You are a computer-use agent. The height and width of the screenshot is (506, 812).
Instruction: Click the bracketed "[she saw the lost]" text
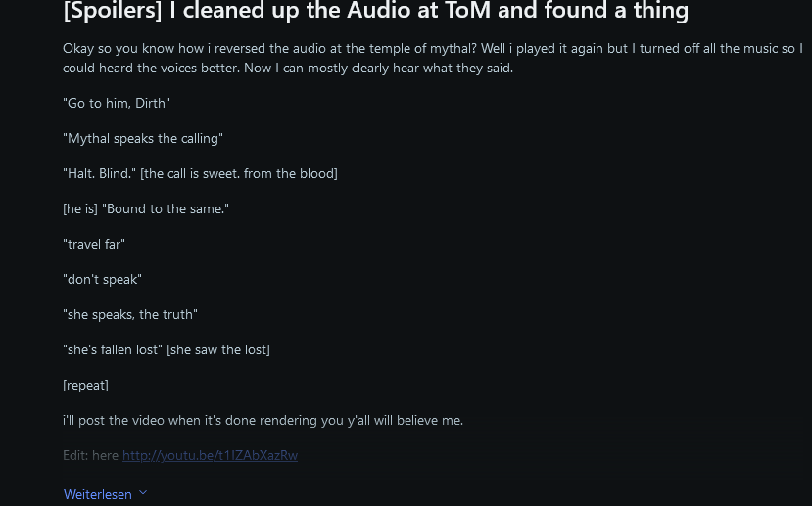(218, 349)
